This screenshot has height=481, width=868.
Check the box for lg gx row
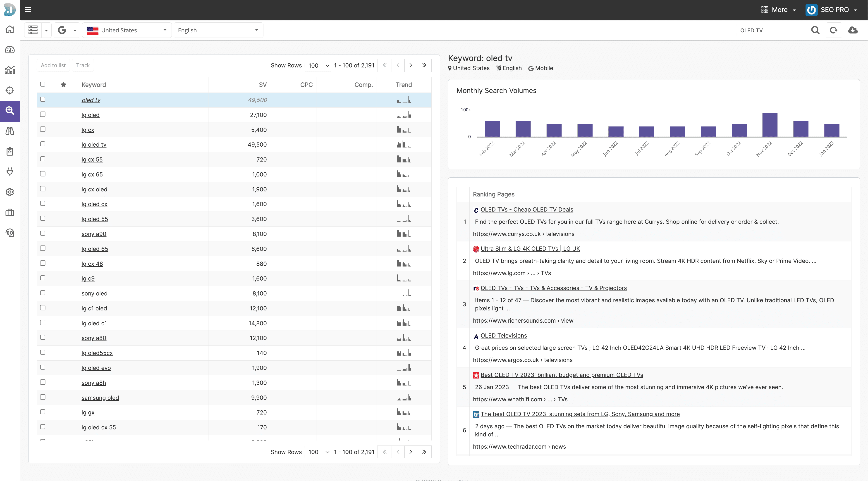pos(43,412)
